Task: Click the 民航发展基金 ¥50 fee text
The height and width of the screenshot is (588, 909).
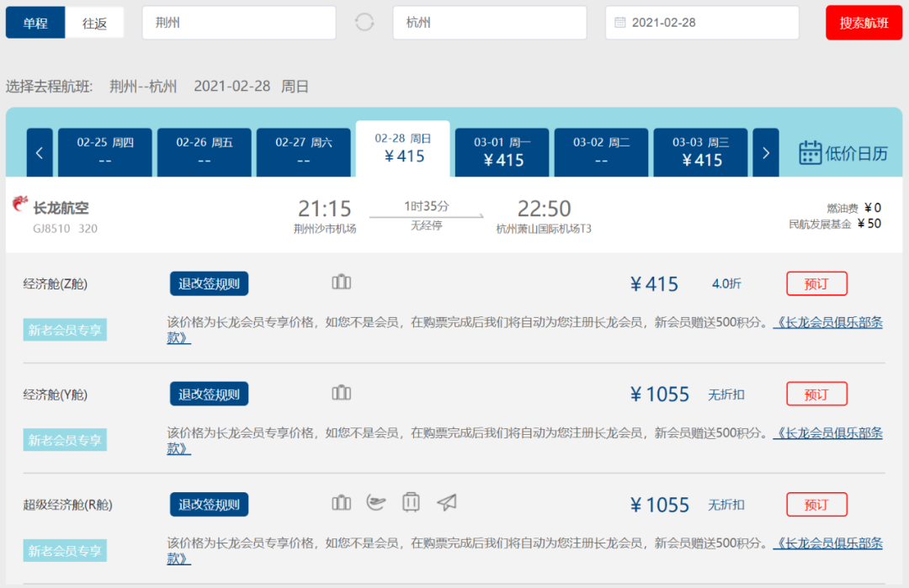Action: (x=835, y=224)
